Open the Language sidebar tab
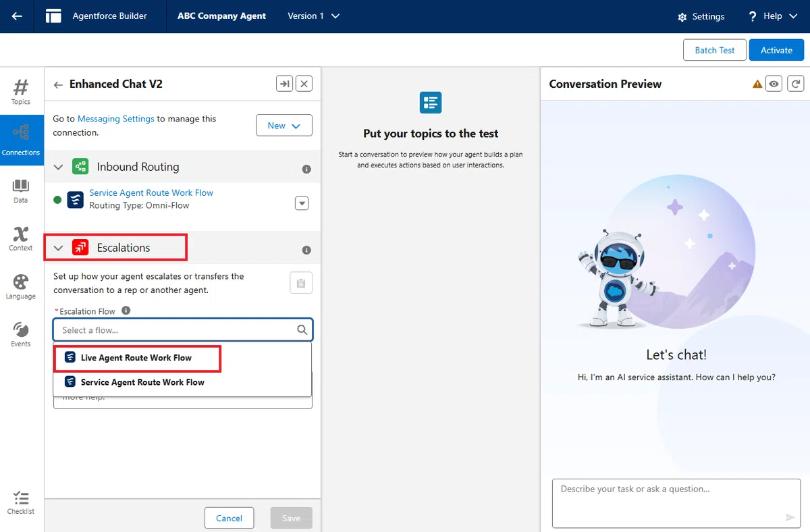The height and width of the screenshot is (532, 810). [21, 287]
